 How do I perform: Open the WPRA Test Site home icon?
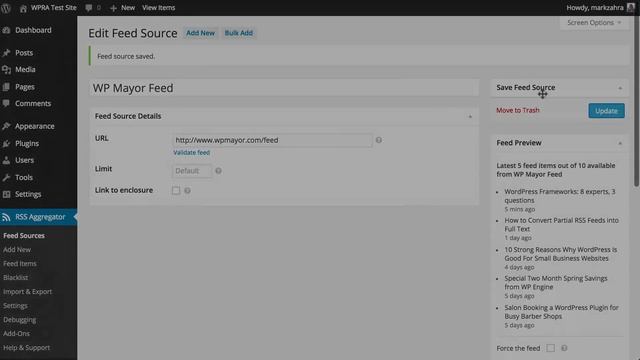tap(23, 8)
